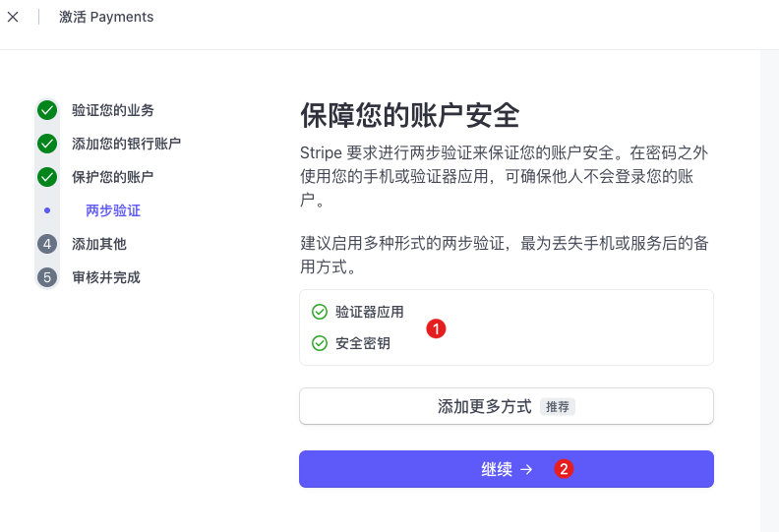This screenshot has width=779, height=532.
Task: Close the 激活 Payments dialog
Action: point(13,17)
